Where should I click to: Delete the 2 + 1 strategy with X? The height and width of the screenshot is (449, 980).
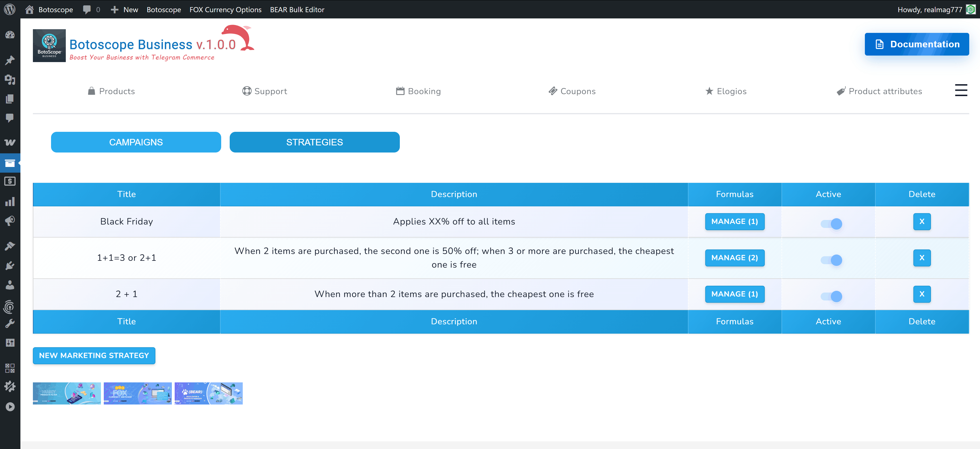(x=922, y=294)
